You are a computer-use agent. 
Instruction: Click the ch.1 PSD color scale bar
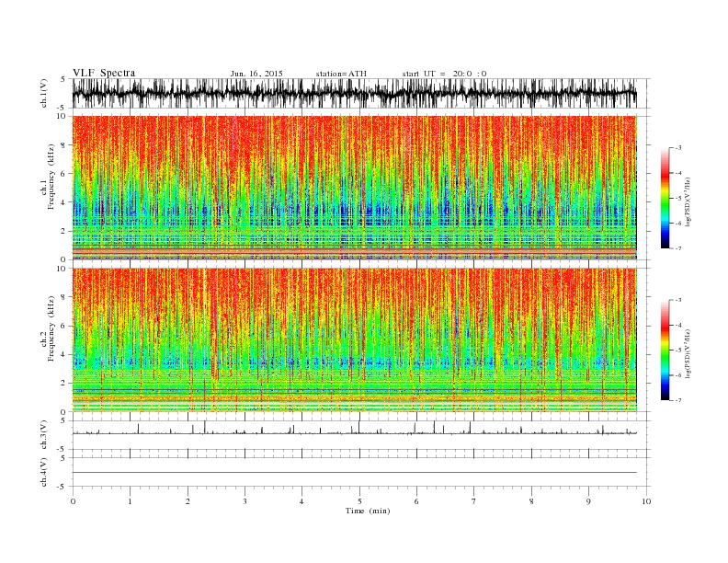(665, 198)
